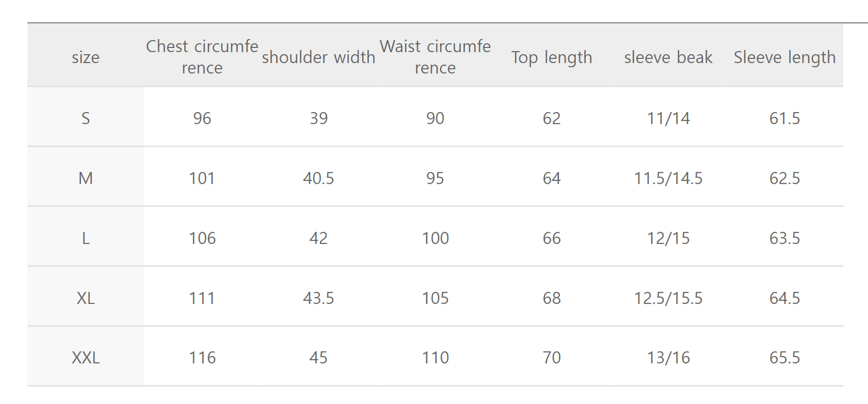Click waist value 100 in L row

click(435, 238)
